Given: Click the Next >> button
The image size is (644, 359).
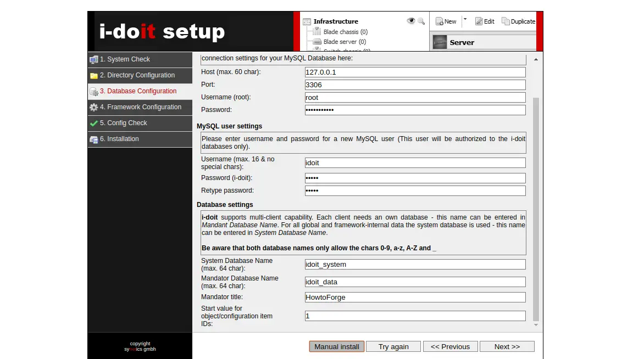Looking at the screenshot, I should (x=507, y=346).
